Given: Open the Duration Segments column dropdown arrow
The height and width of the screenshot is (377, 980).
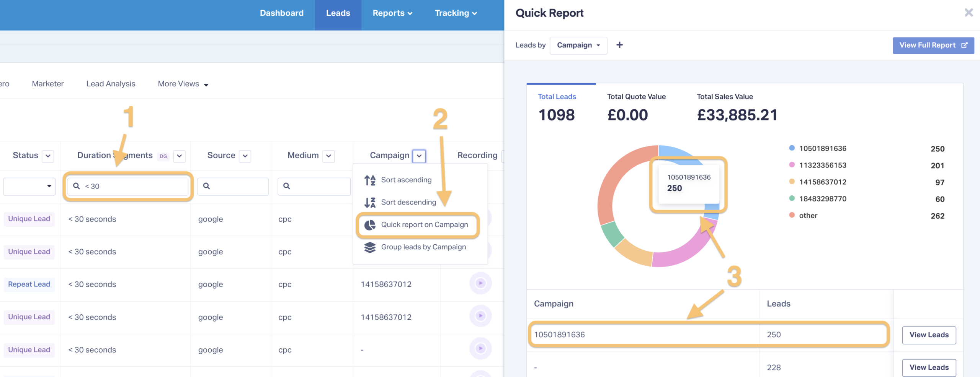Looking at the screenshot, I should point(179,156).
